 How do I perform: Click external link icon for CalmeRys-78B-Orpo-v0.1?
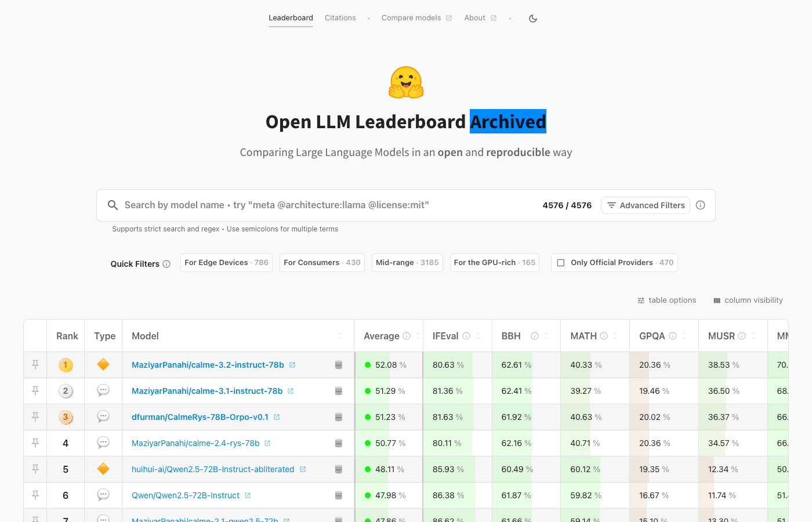tap(277, 417)
